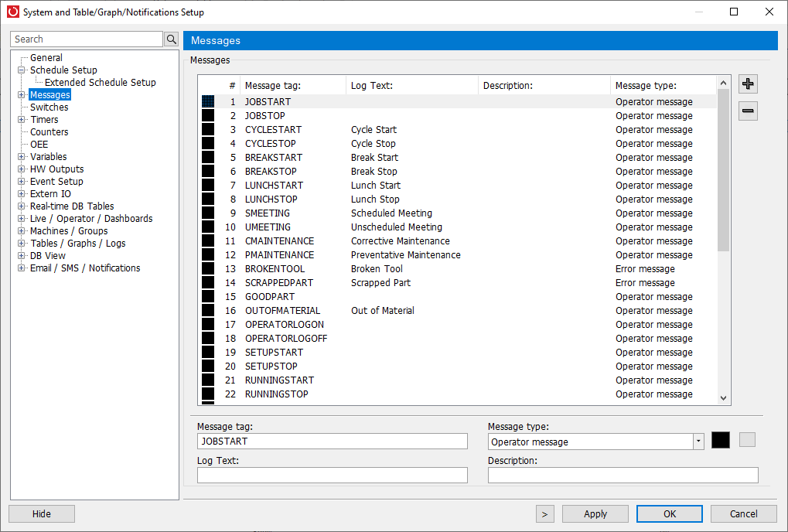788x532 pixels.
Task: Select Counters in the tree
Action: [49, 132]
